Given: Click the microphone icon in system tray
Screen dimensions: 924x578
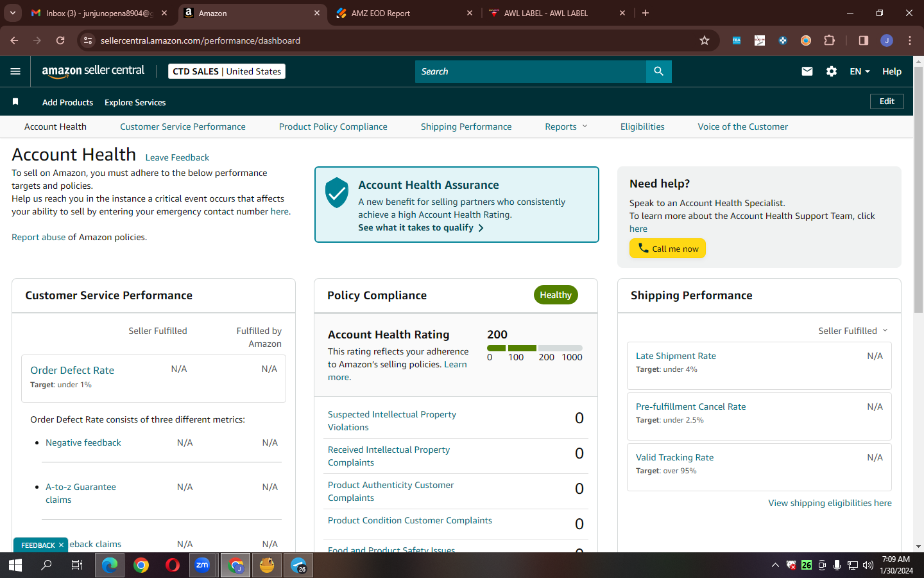Looking at the screenshot, I should pos(837,565).
